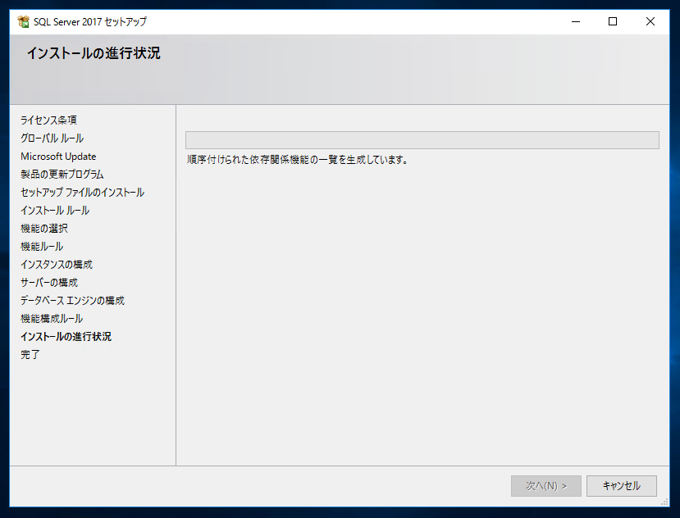Click the window resize grip corner

(664, 502)
